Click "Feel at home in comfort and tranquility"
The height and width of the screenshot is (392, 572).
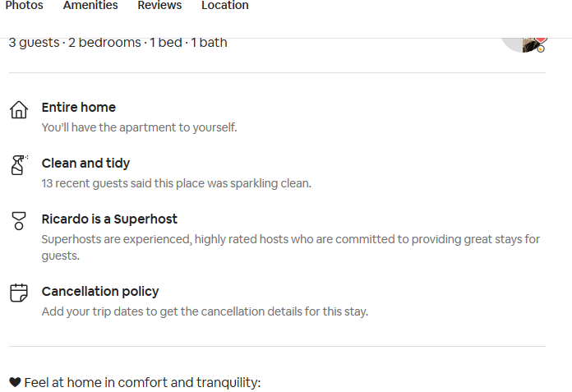click(x=142, y=382)
